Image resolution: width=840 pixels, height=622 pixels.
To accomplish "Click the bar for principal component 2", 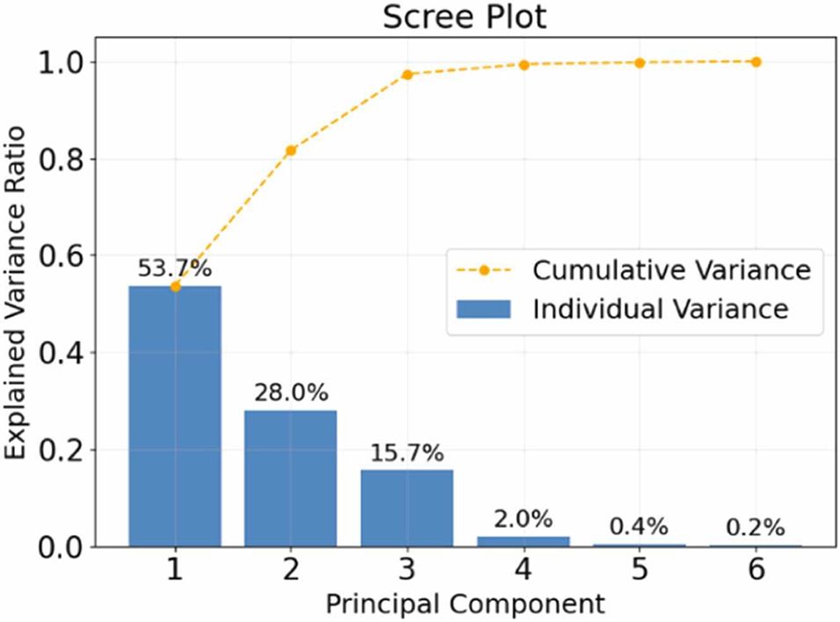I will [x=290, y=478].
